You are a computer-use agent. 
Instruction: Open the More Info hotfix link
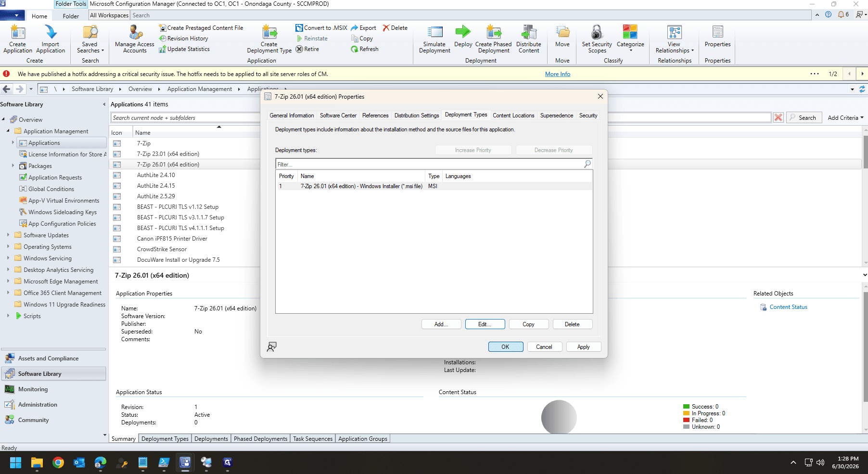558,74
